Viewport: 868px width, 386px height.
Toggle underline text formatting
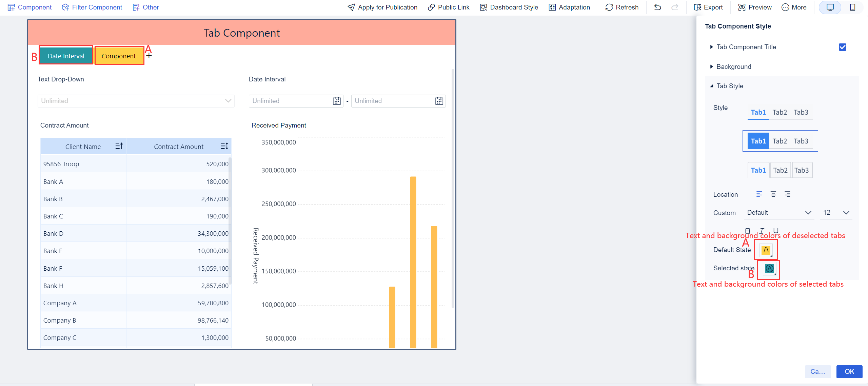(776, 231)
